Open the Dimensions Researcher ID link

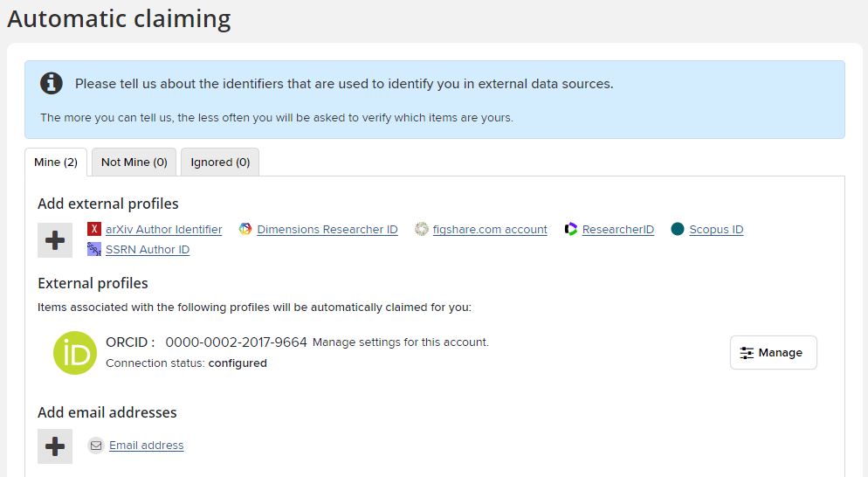[327, 230]
